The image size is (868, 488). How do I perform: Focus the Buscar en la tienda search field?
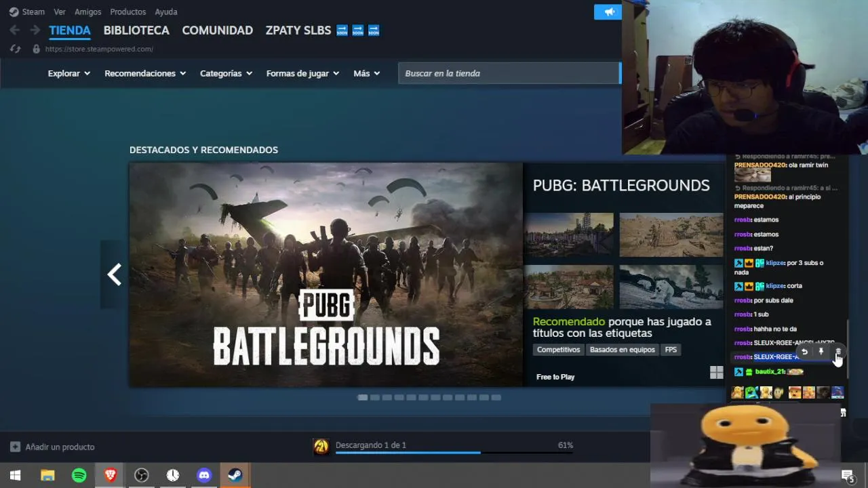point(509,73)
